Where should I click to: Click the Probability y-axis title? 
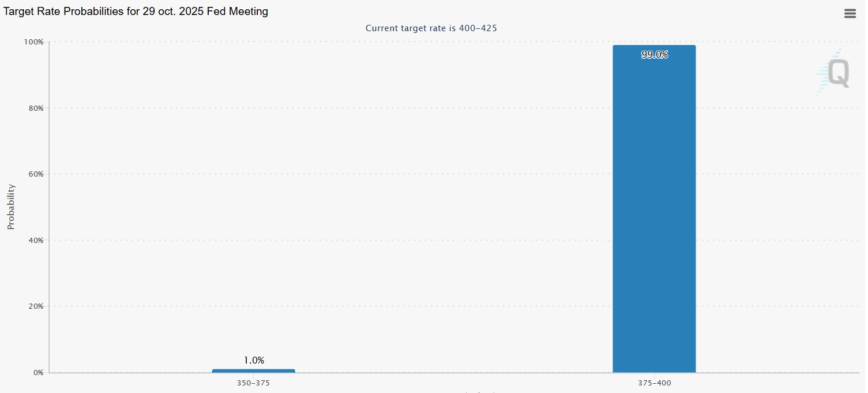[11, 207]
